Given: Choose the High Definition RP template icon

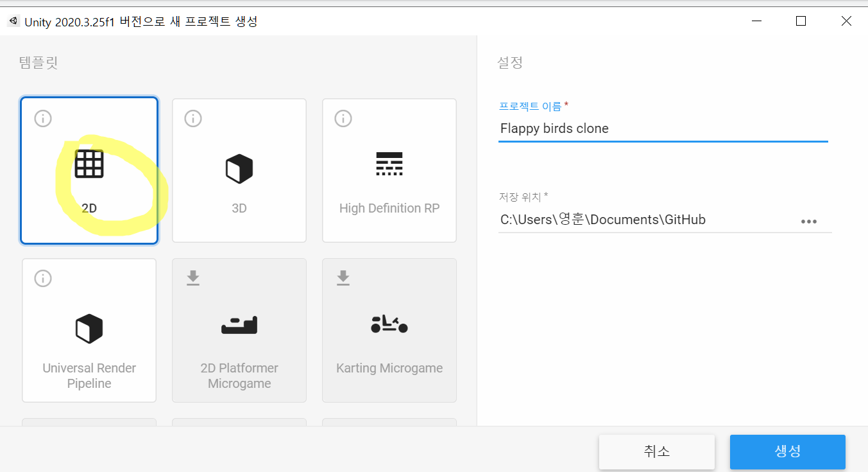Looking at the screenshot, I should [389, 164].
